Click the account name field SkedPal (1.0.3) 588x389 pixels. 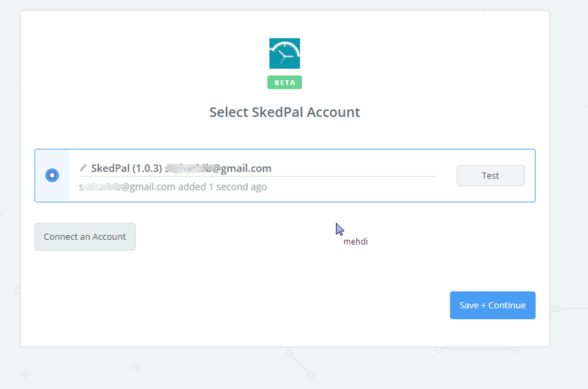(258, 168)
